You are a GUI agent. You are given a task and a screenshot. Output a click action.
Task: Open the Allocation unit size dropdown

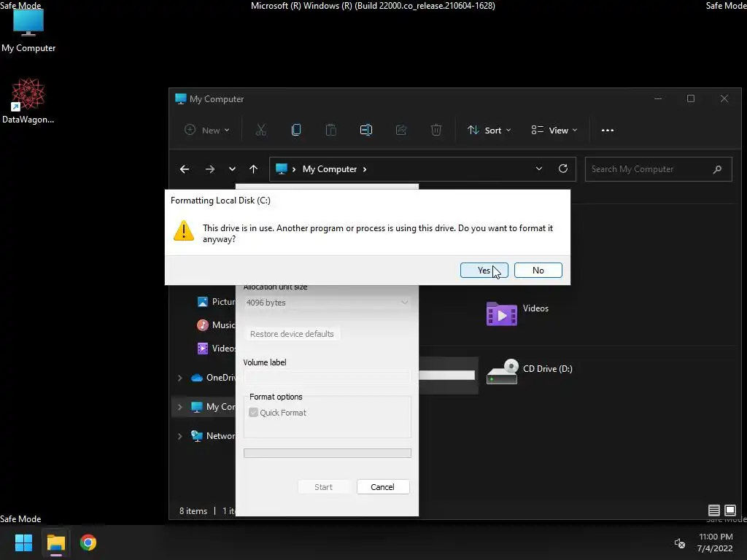coord(328,303)
